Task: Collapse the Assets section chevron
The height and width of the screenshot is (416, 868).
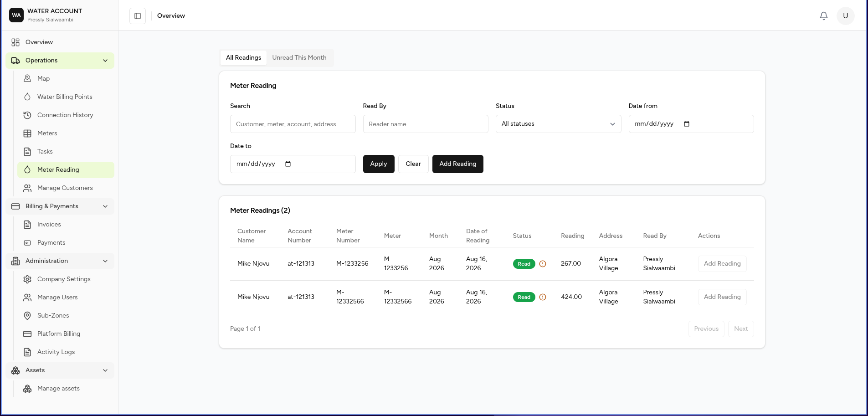Action: click(x=105, y=370)
